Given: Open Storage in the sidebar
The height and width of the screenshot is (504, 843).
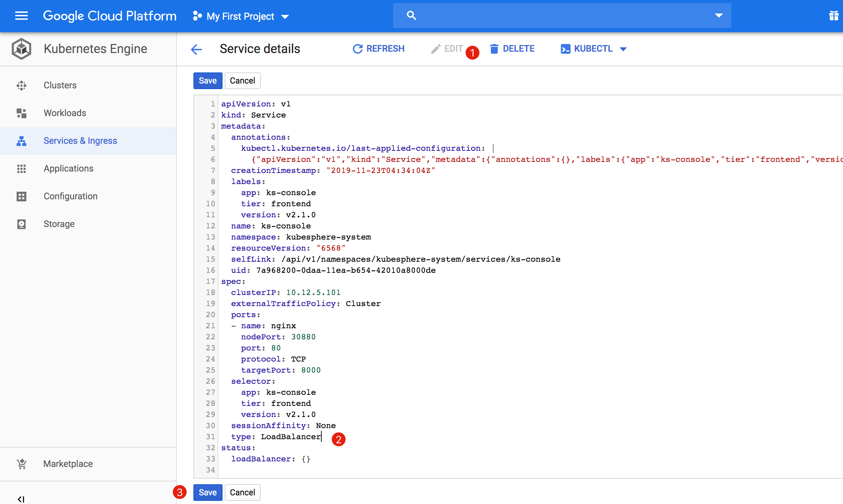Looking at the screenshot, I should tap(59, 224).
